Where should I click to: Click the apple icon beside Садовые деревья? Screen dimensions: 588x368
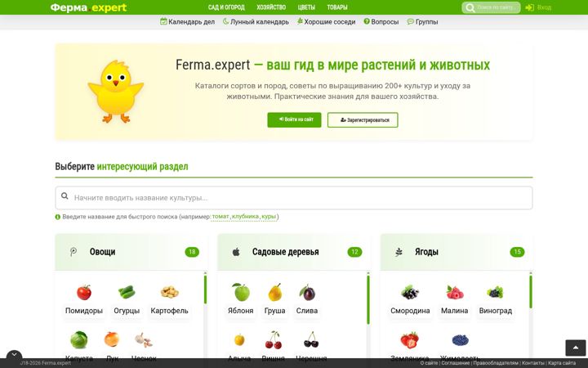click(x=236, y=252)
